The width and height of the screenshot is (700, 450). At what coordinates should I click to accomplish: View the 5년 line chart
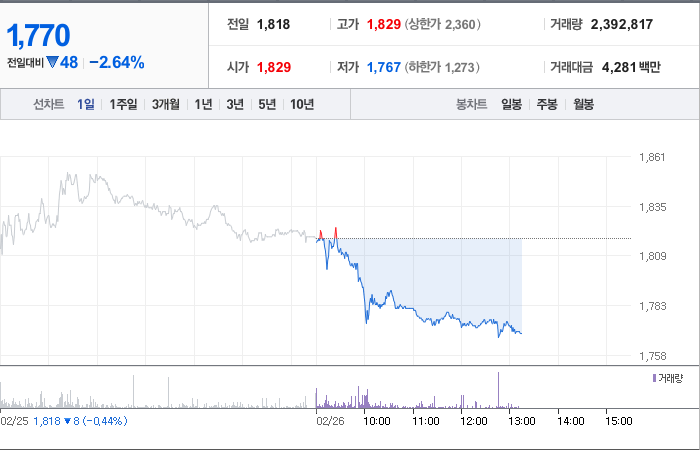267,104
